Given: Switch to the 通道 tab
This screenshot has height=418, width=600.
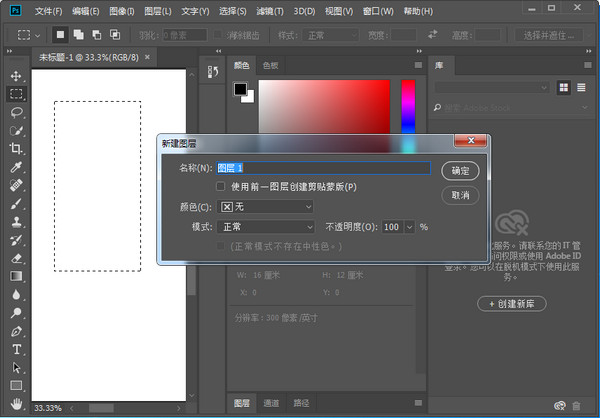Looking at the screenshot, I should pos(271,403).
